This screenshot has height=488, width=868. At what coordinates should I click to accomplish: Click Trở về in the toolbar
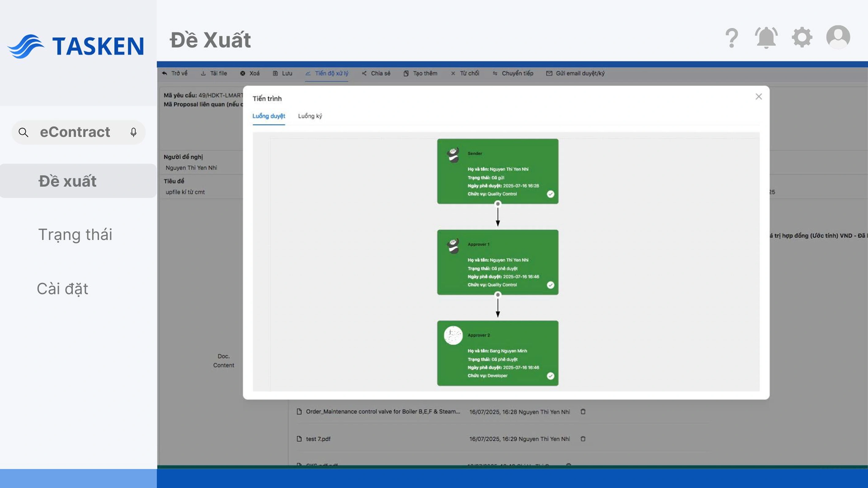[174, 74]
